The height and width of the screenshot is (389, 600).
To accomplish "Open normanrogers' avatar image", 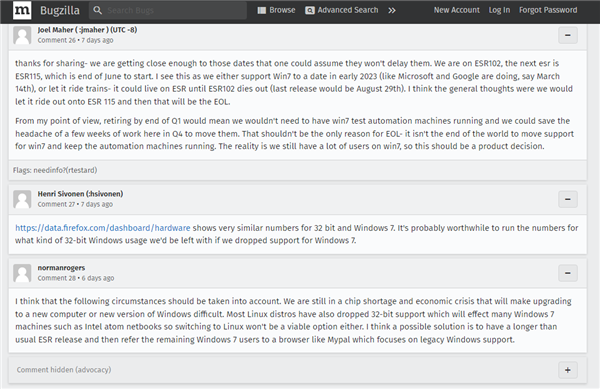I will click(22, 273).
